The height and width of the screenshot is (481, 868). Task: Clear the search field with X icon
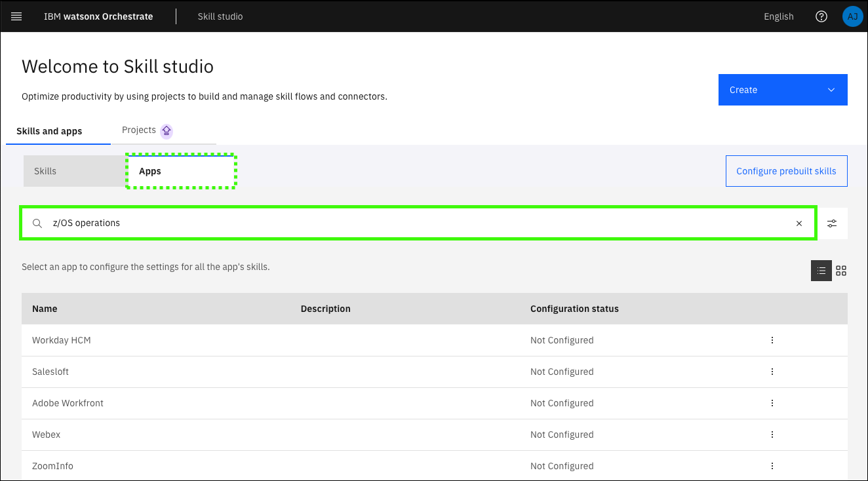point(799,223)
